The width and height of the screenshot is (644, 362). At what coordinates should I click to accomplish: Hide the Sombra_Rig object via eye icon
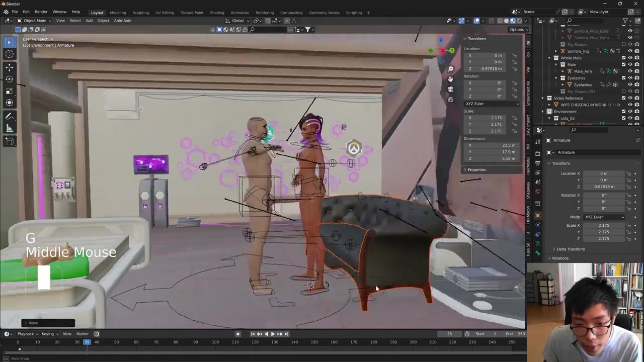630,51
